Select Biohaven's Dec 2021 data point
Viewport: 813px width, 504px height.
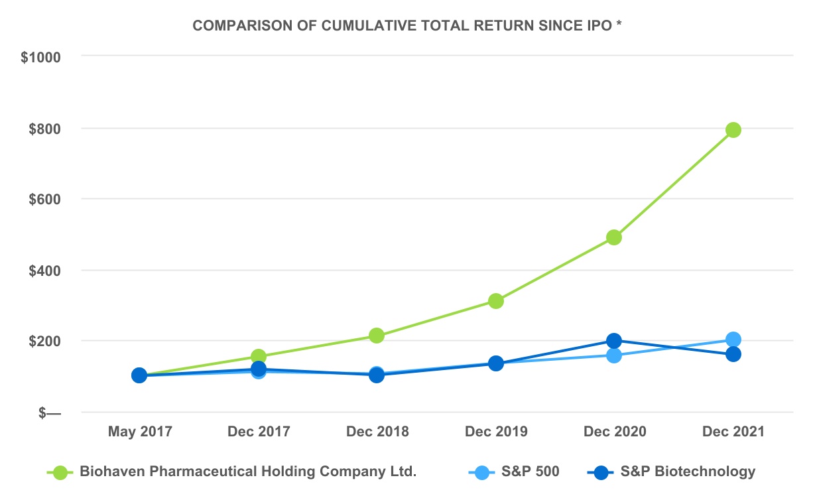[733, 130]
